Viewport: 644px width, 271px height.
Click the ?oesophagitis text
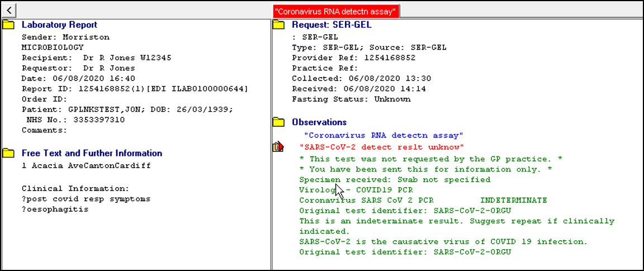(55, 210)
